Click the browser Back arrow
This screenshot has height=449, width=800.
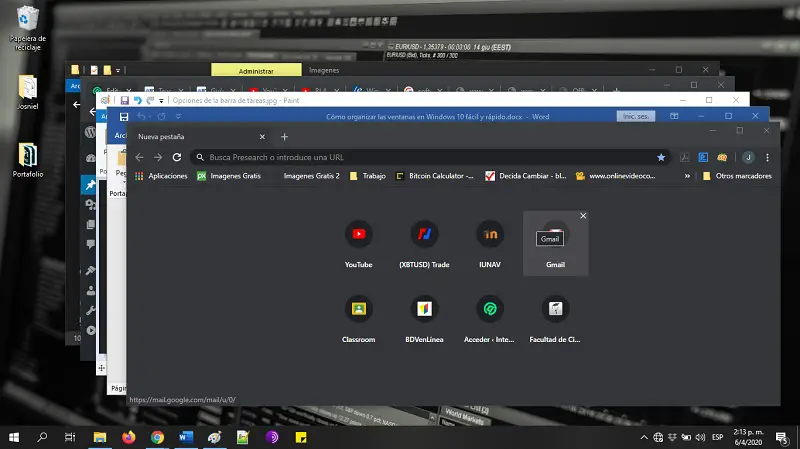coord(139,157)
